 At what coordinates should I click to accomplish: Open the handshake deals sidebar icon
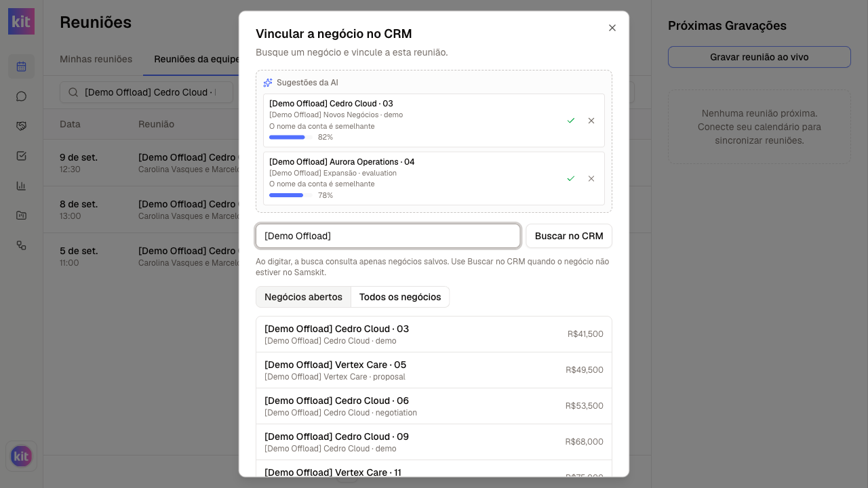click(21, 126)
